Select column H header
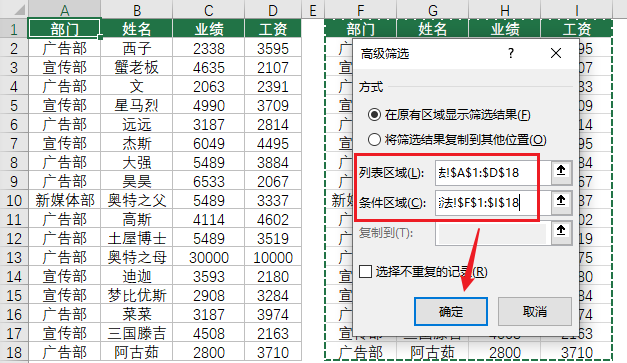 tap(505, 9)
